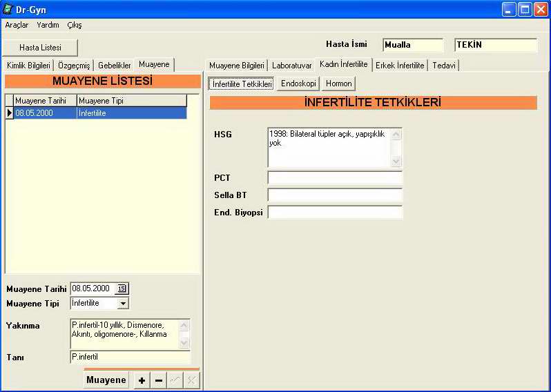Image resolution: width=551 pixels, height=392 pixels.
Task: Click the plus icon to add examination
Action: (x=142, y=380)
